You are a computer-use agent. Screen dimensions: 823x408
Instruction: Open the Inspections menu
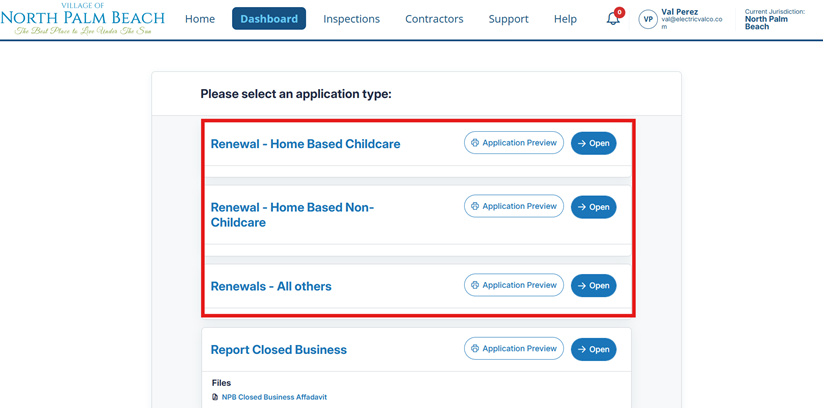351,19
